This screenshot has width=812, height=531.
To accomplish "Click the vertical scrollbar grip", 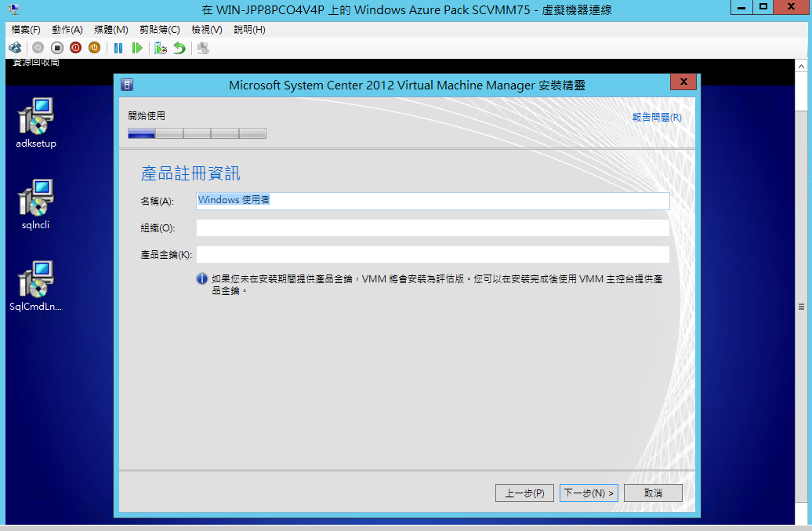I will coord(801,307).
